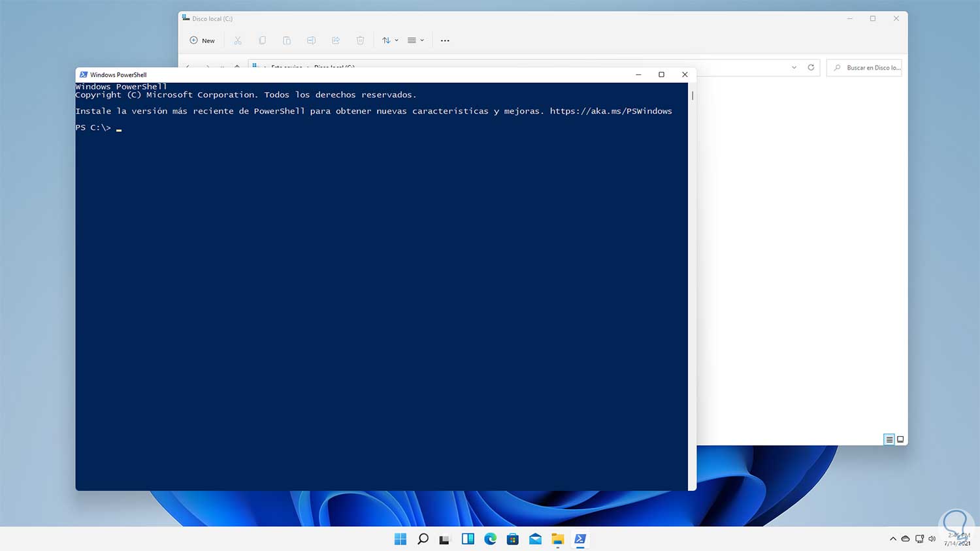Image resolution: width=980 pixels, height=551 pixels.
Task: Click the Copy icon in File Explorer toolbar
Action: pos(262,40)
